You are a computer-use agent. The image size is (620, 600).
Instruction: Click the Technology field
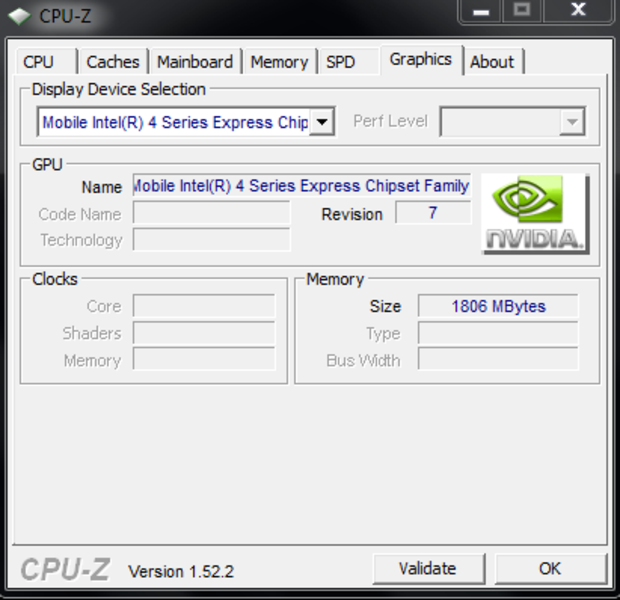point(212,239)
